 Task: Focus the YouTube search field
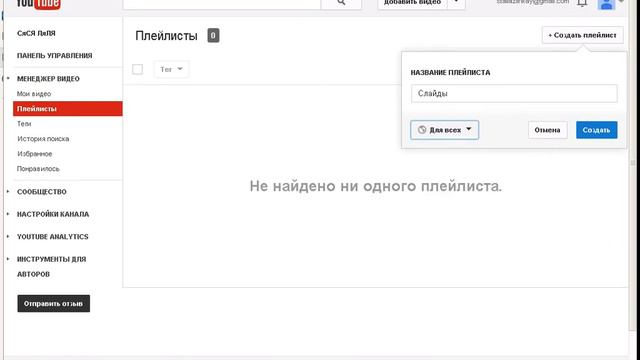(x=222, y=3)
